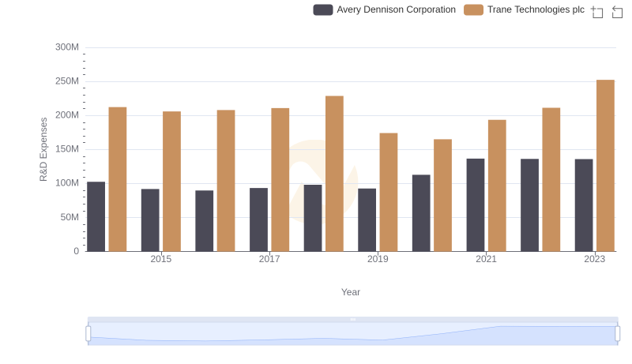This screenshot has height=364, width=632.
Task: Click the orange Trane bar for 2016
Action: point(226,180)
